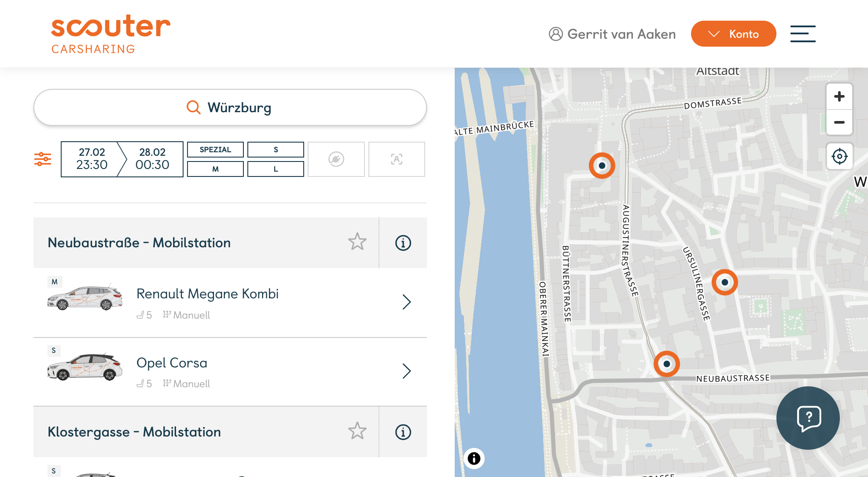Click the Gerrit van Aaken profile link
Image resolution: width=868 pixels, height=477 pixels.
click(x=612, y=34)
